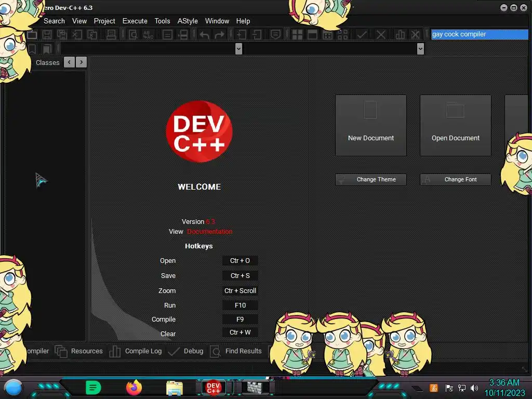Click the Ctr + O hotkey box

pyautogui.click(x=240, y=261)
